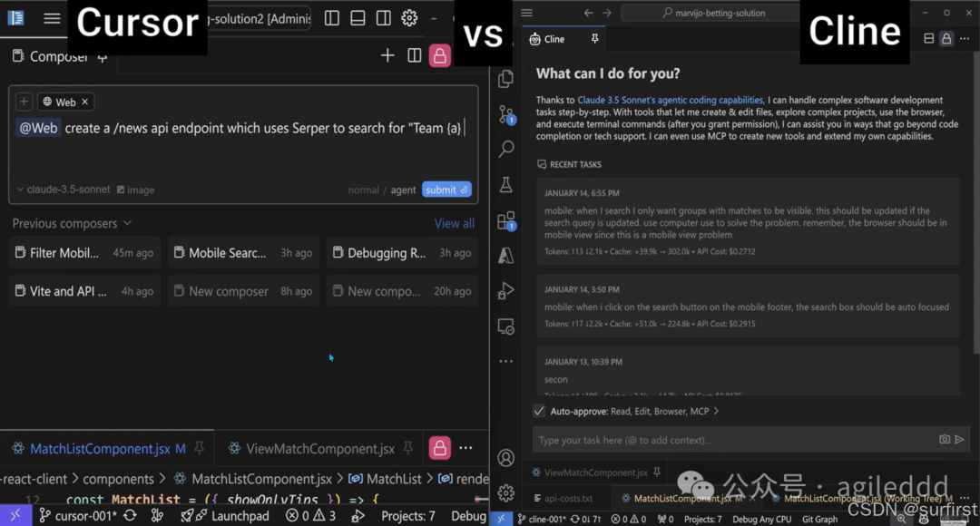The height and width of the screenshot is (526, 980).
Task: Open Source Control in the activity bar
Action: click(506, 114)
